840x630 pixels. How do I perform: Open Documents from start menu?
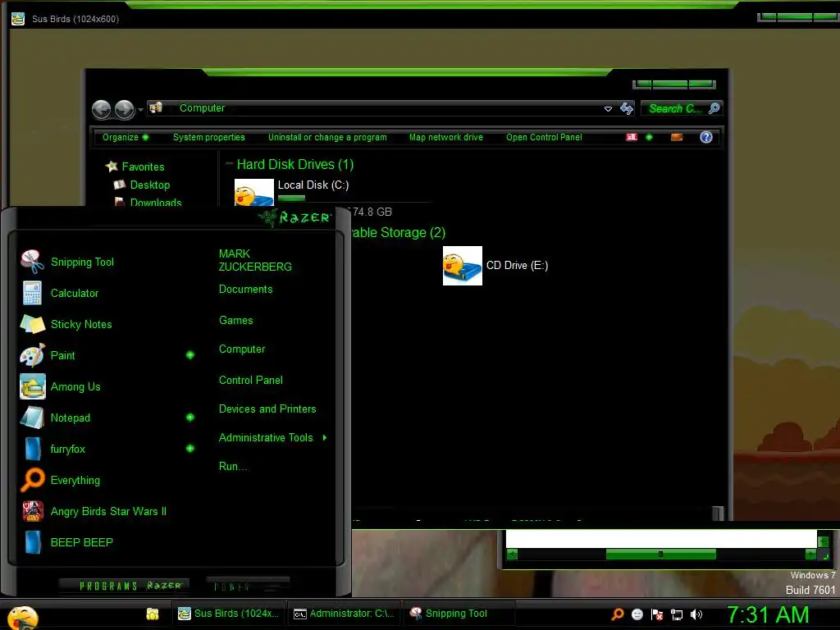pos(245,290)
